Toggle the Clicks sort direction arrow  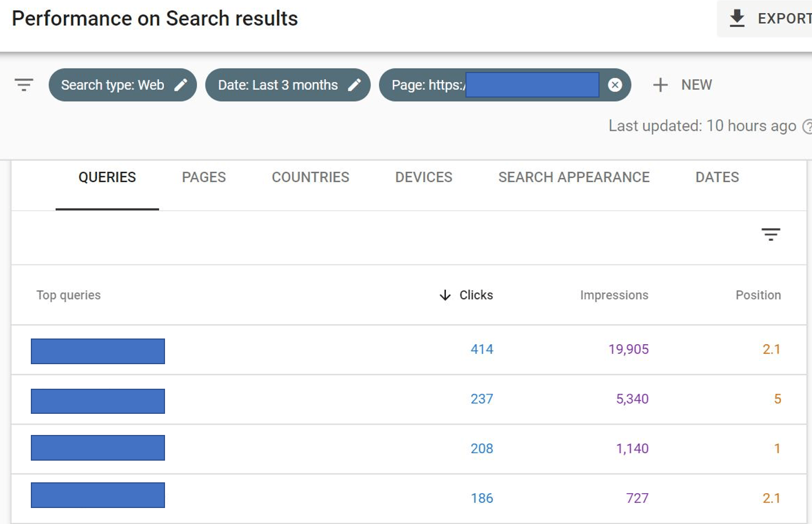tap(444, 295)
